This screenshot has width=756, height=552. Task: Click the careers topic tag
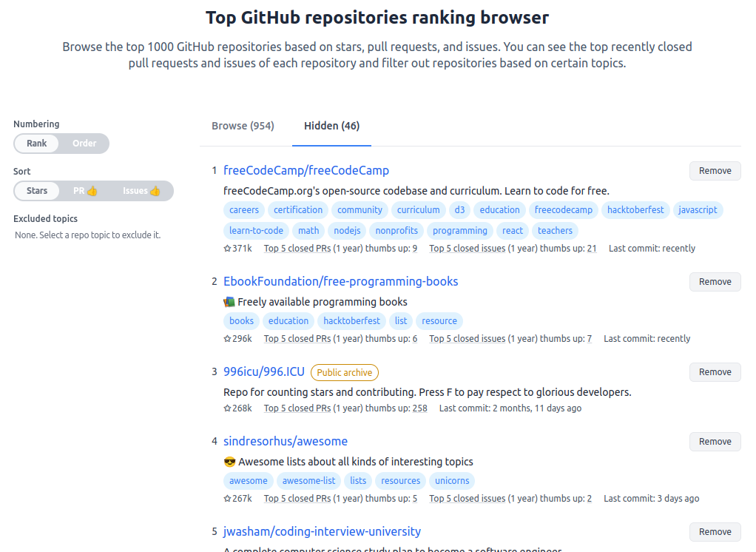click(x=244, y=209)
